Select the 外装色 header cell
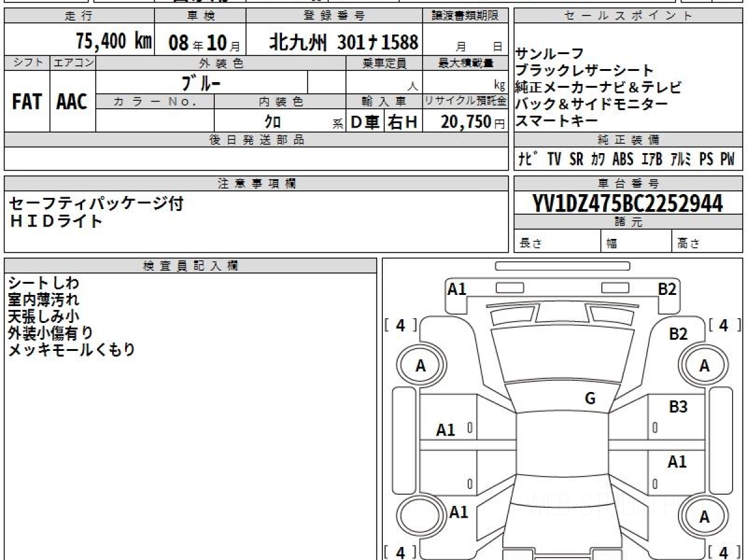The height and width of the screenshot is (560, 747). click(x=221, y=63)
